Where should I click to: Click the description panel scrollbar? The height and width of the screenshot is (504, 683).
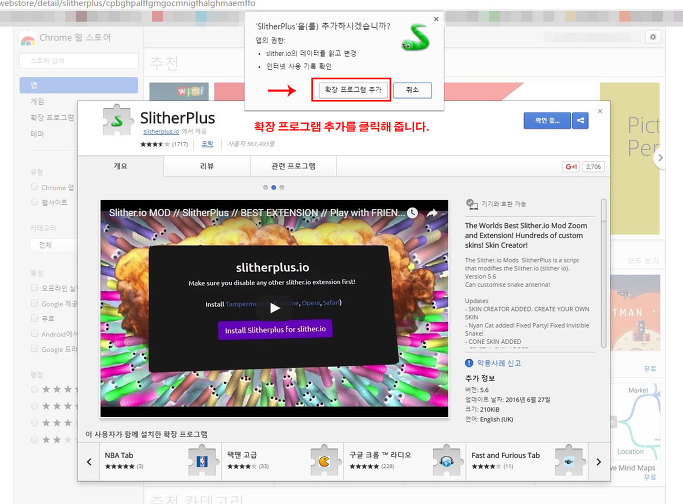click(x=603, y=273)
